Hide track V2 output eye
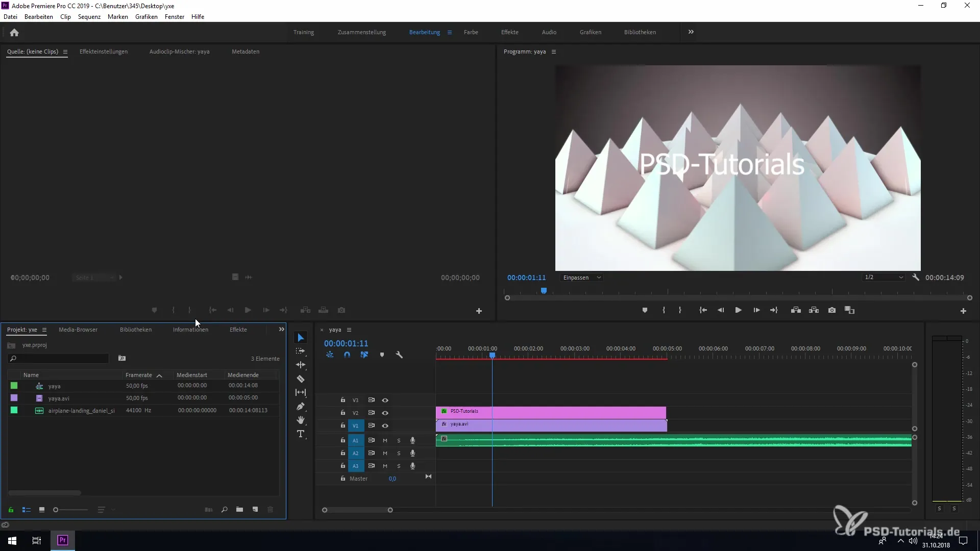The width and height of the screenshot is (980, 551). pos(385,413)
